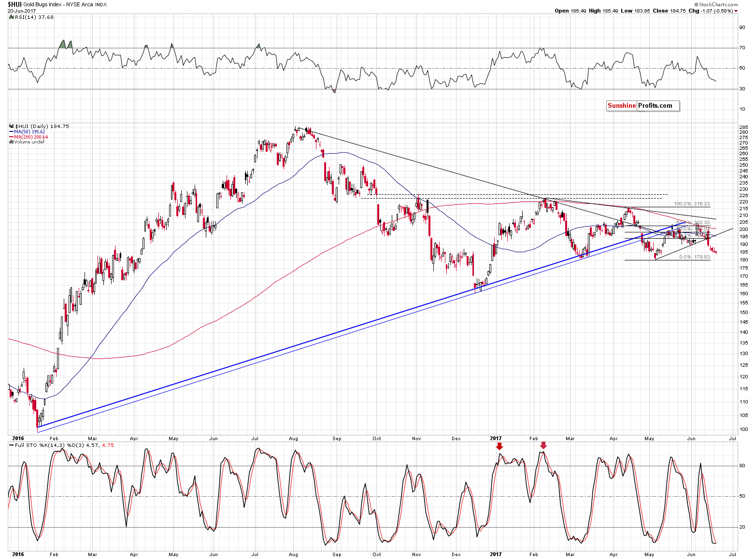
Task: Click 'Sep' on the bottom stochastic axis
Action: coord(337,554)
